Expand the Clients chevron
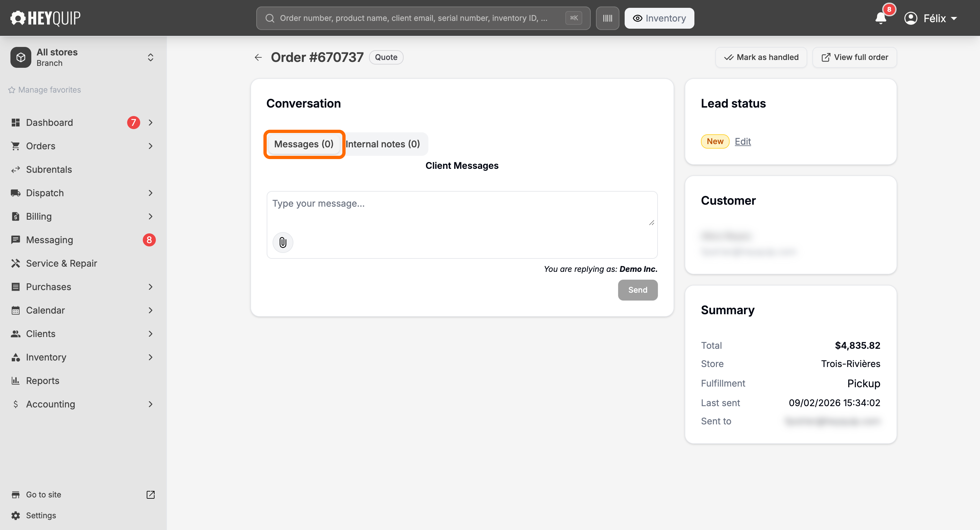The height and width of the screenshot is (530, 980). tap(151, 334)
